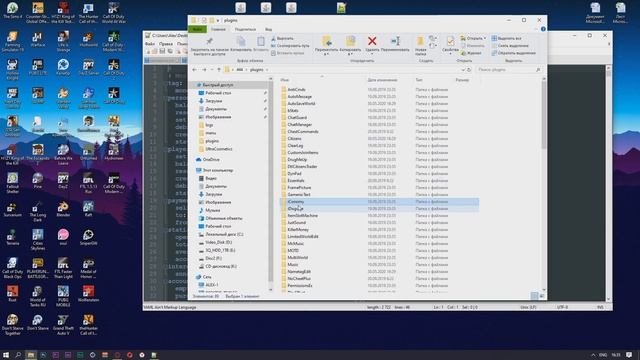640x360 pixels.
Task: Click the plugins breadcrumb in the address bar
Action: point(257,70)
